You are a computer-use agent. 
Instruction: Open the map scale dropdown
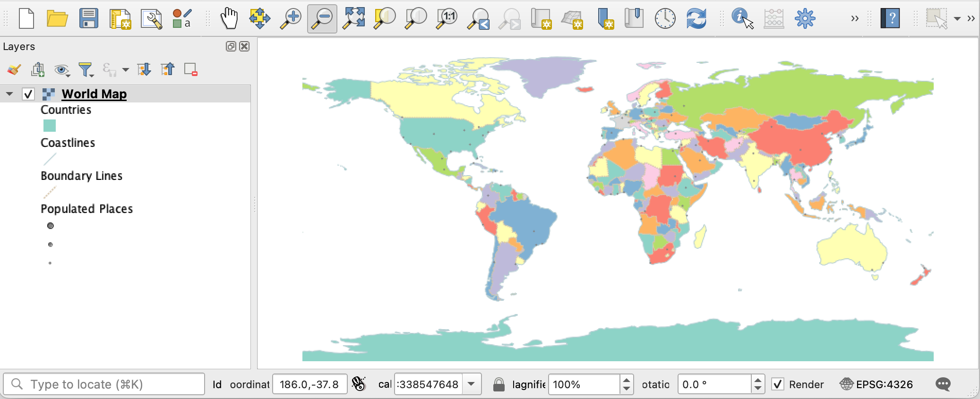pyautogui.click(x=471, y=384)
